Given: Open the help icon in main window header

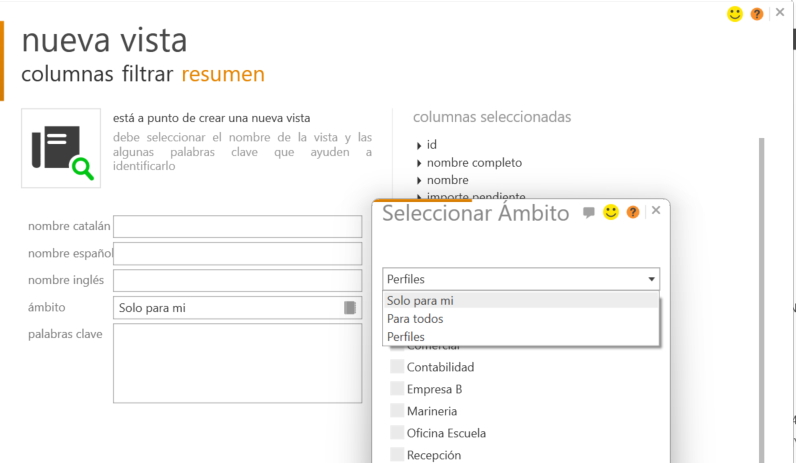Looking at the screenshot, I should tap(757, 14).
